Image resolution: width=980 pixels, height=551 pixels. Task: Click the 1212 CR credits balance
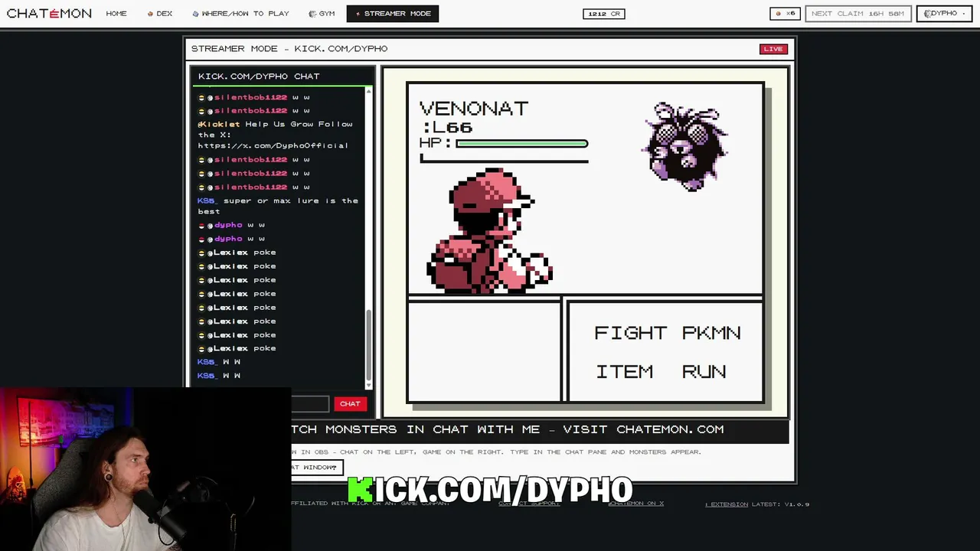pyautogui.click(x=604, y=13)
